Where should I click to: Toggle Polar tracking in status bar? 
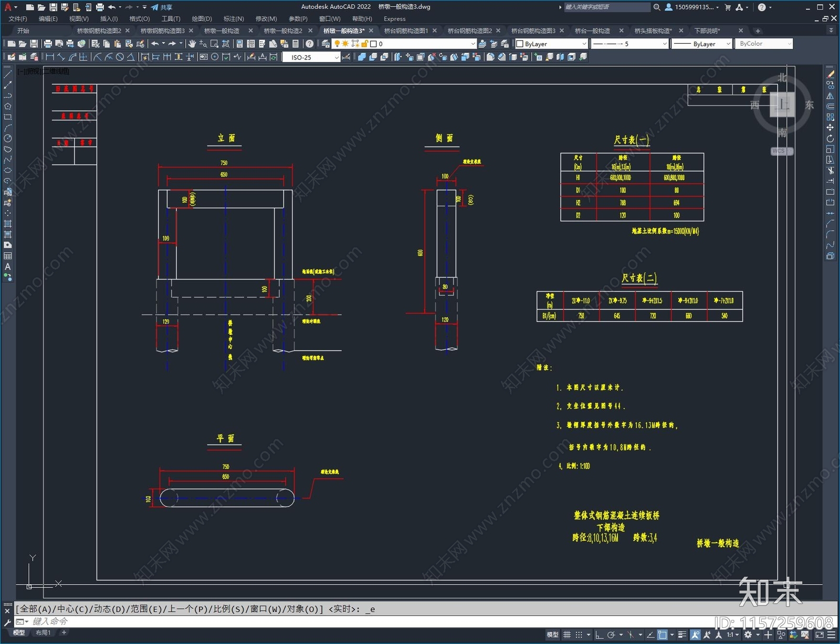(x=611, y=635)
